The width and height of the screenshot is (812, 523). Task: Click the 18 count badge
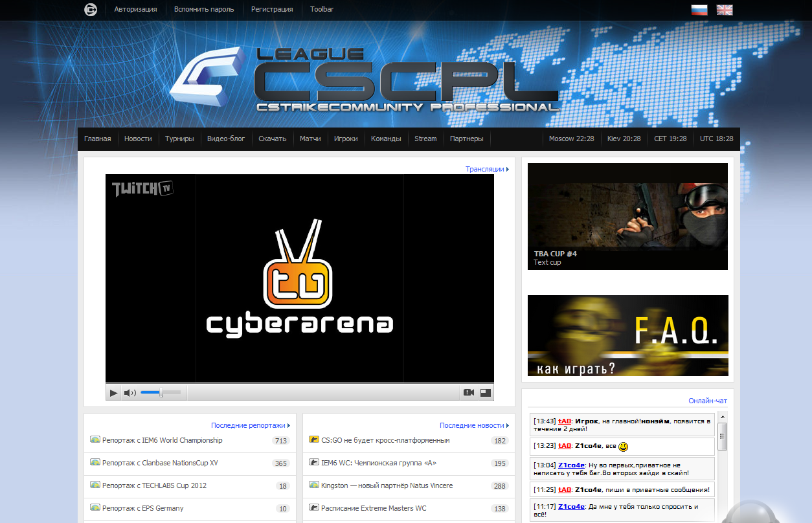283,486
